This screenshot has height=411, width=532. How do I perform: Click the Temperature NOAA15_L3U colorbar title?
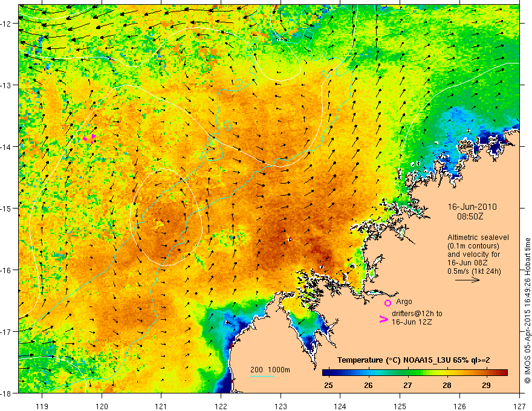(414, 360)
